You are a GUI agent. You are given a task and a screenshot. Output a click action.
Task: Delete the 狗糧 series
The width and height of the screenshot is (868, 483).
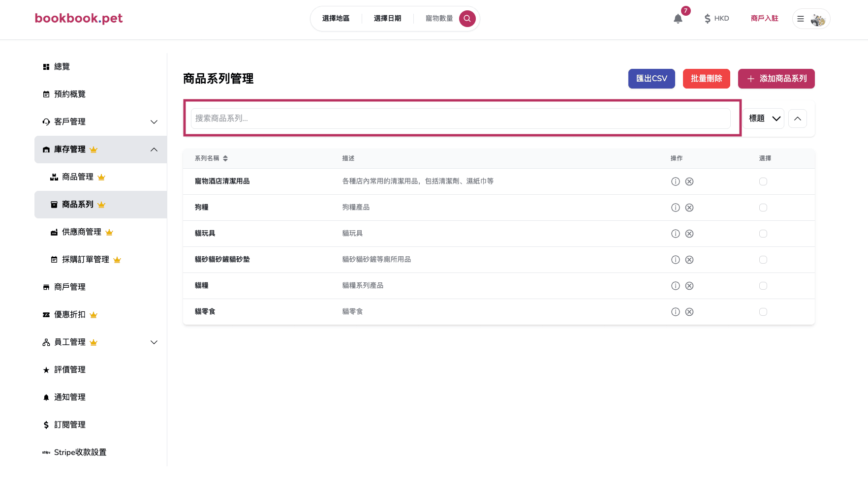[x=689, y=208]
